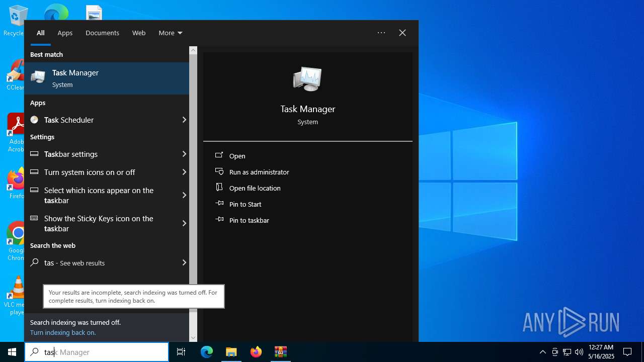Switch to the Web search tab
Image resolution: width=644 pixels, height=362 pixels.
coord(139,33)
